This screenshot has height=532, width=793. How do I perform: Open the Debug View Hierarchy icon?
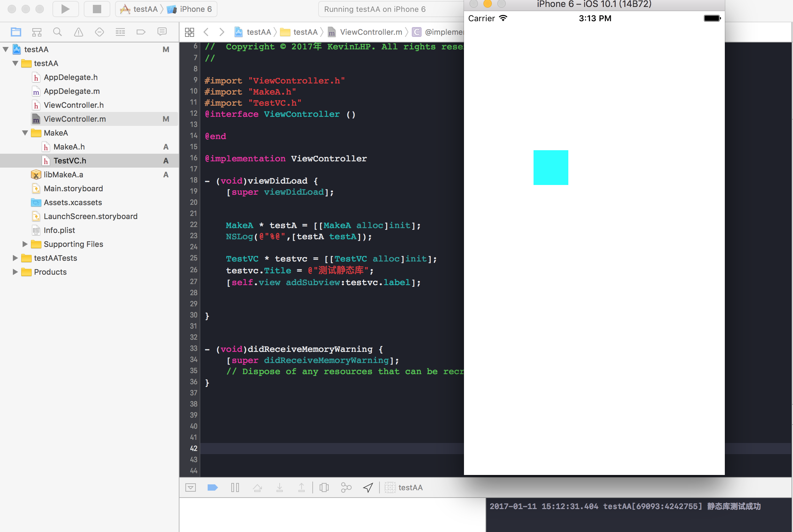(x=324, y=487)
